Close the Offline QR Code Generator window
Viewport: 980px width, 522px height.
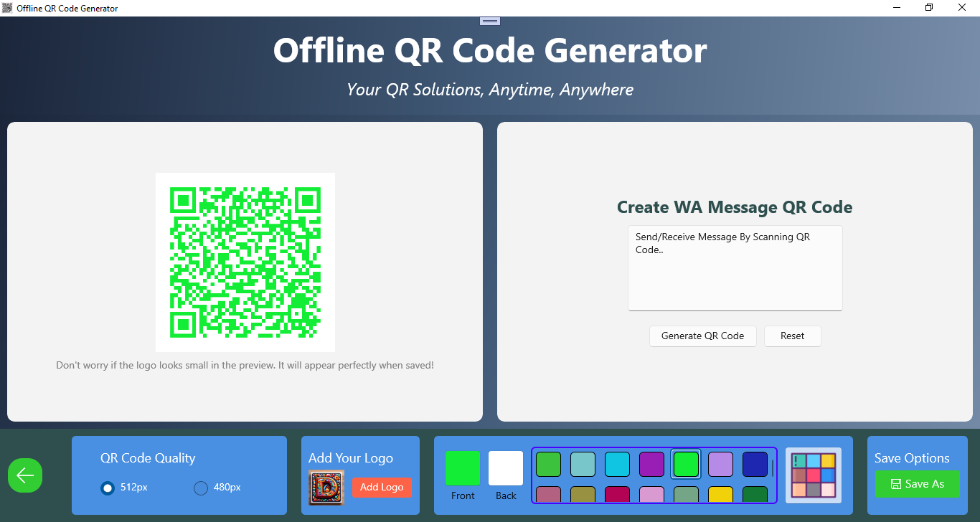click(x=962, y=8)
